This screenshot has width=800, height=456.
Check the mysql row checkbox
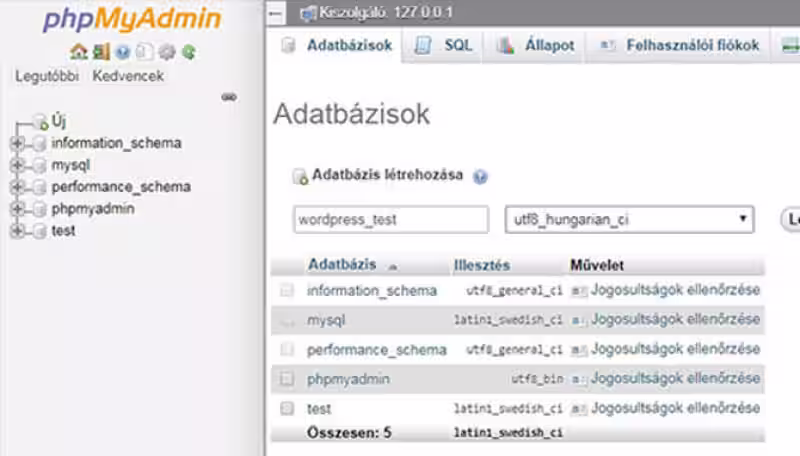pos(287,320)
